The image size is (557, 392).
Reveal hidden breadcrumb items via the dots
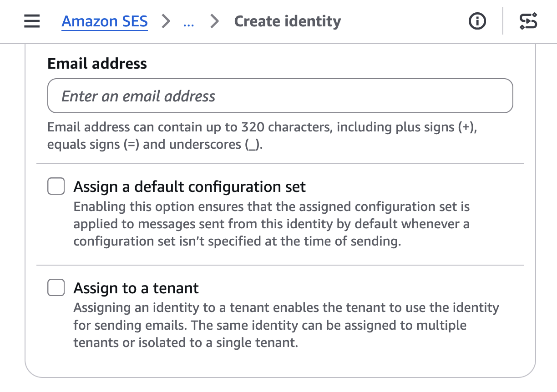pos(188,21)
